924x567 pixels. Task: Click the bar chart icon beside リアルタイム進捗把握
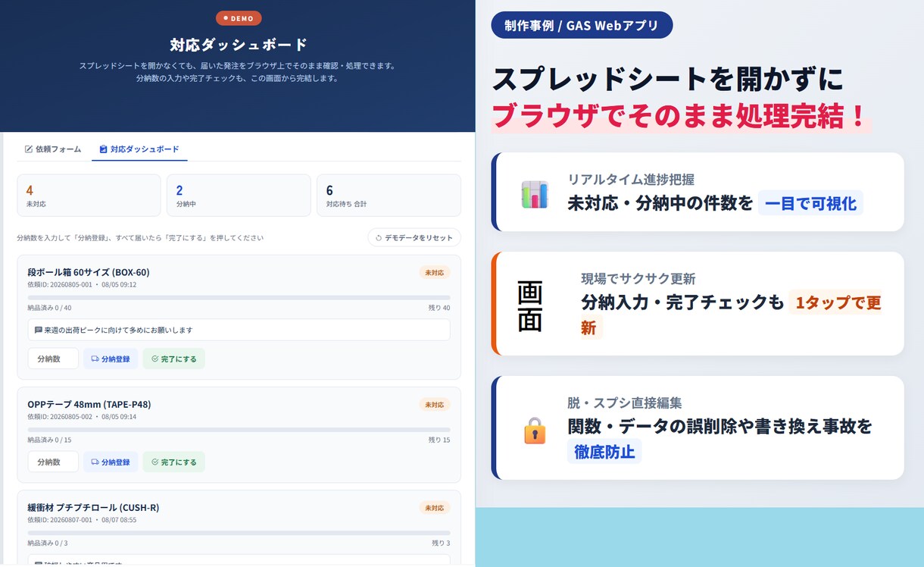[x=535, y=194]
